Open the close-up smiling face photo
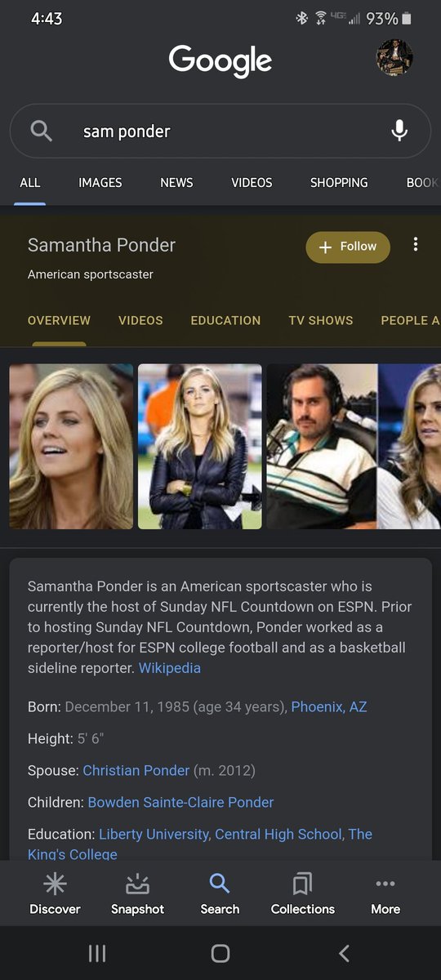441x980 pixels. tap(71, 446)
